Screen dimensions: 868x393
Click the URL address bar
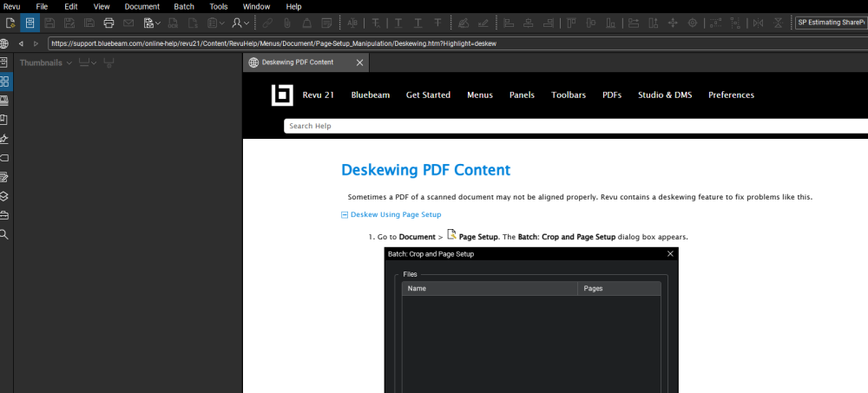(x=457, y=43)
